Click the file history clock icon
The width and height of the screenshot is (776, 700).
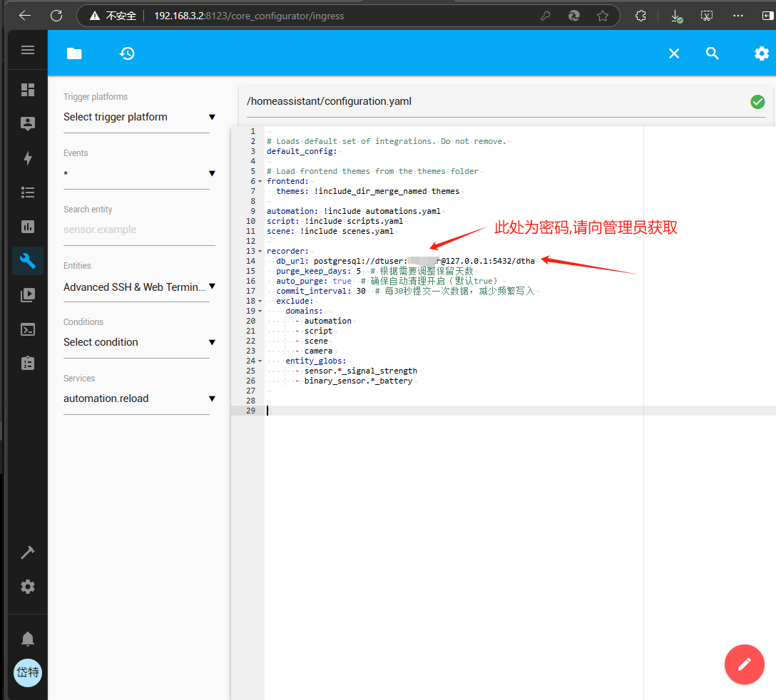click(x=127, y=53)
